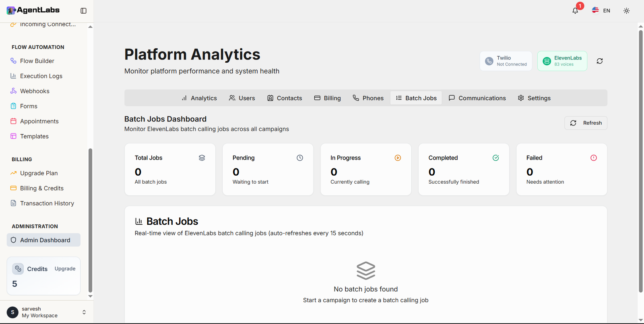644x324 pixels.
Task: Click the 'All batch jobs' label
Action: point(151,182)
